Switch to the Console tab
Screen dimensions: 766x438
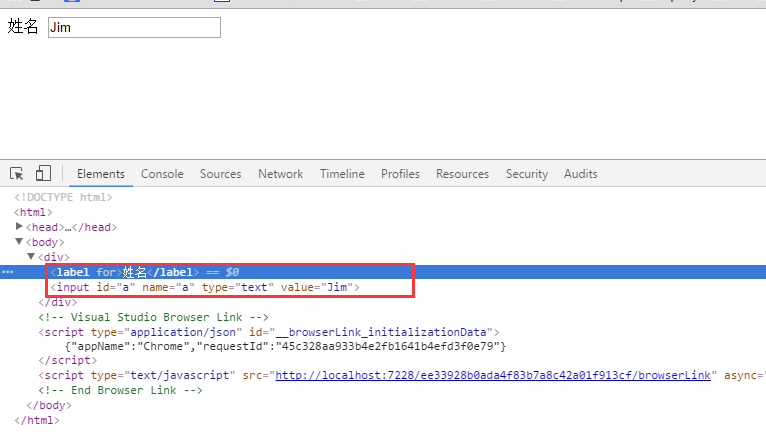tap(162, 174)
